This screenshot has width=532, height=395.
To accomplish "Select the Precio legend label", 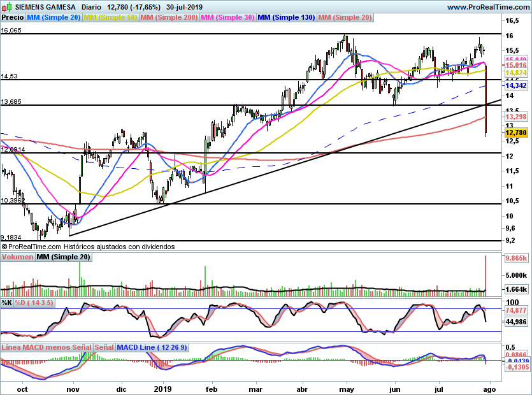I will point(13,17).
